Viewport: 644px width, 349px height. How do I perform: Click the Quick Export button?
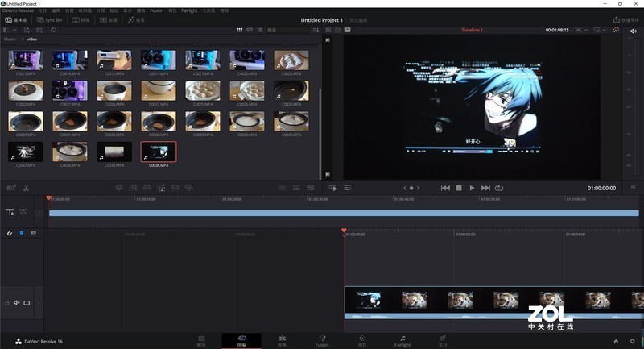tap(625, 19)
